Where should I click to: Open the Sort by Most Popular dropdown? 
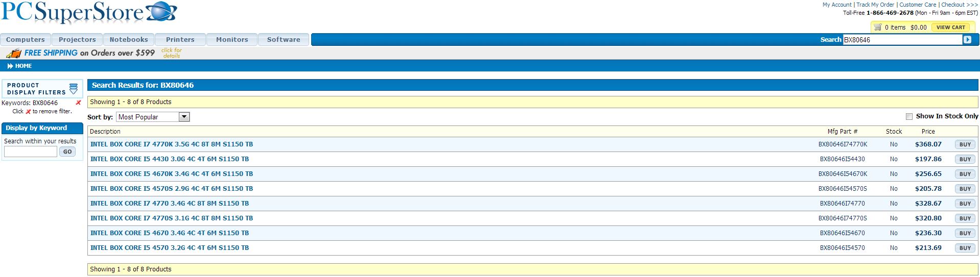(x=153, y=117)
